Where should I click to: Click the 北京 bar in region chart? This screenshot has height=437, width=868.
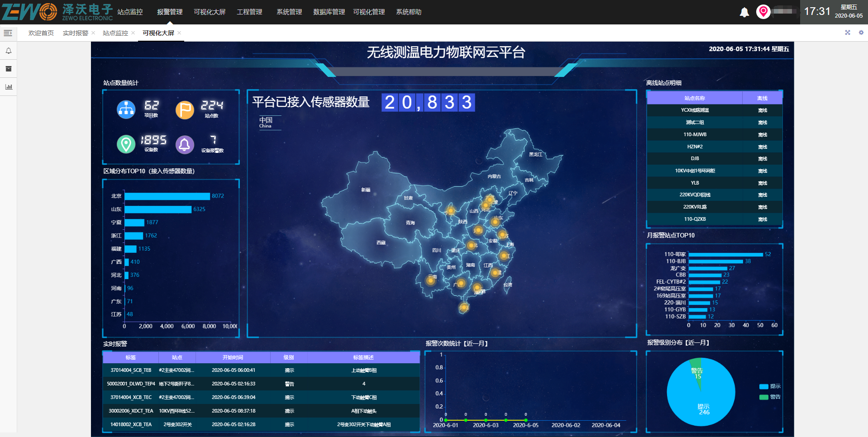167,196
